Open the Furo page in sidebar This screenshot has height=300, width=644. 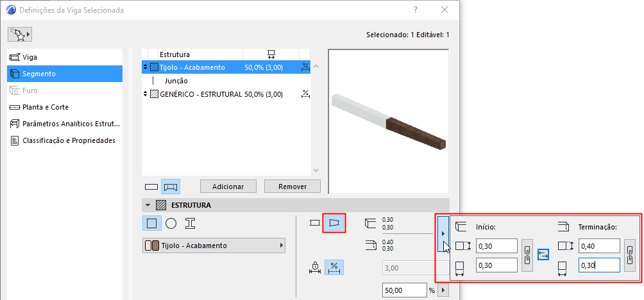65,90
